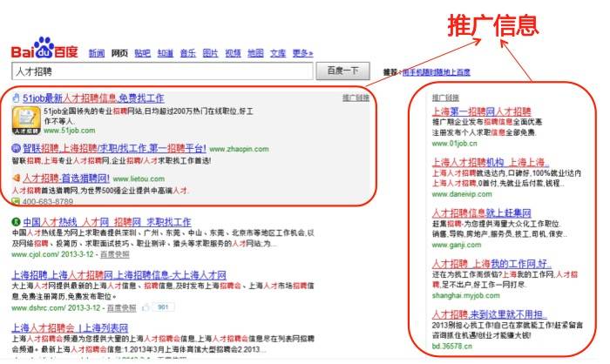Open the sidebar ad 人才招聘信息就上赶集网
This screenshot has height=364, width=610.
tap(482, 212)
